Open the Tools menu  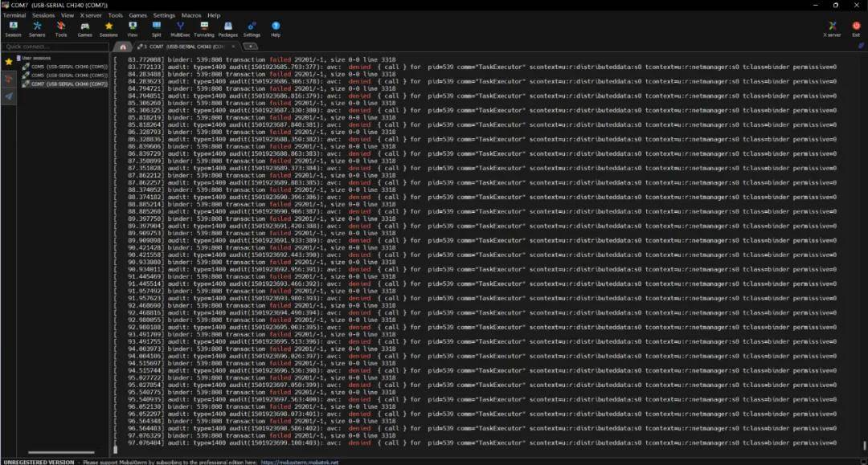(115, 15)
